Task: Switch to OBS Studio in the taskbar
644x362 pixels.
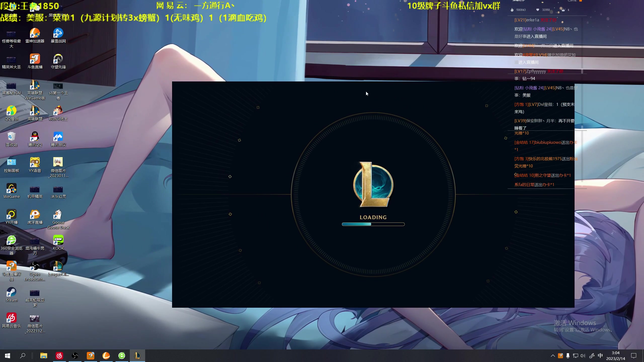Action: click(75, 356)
